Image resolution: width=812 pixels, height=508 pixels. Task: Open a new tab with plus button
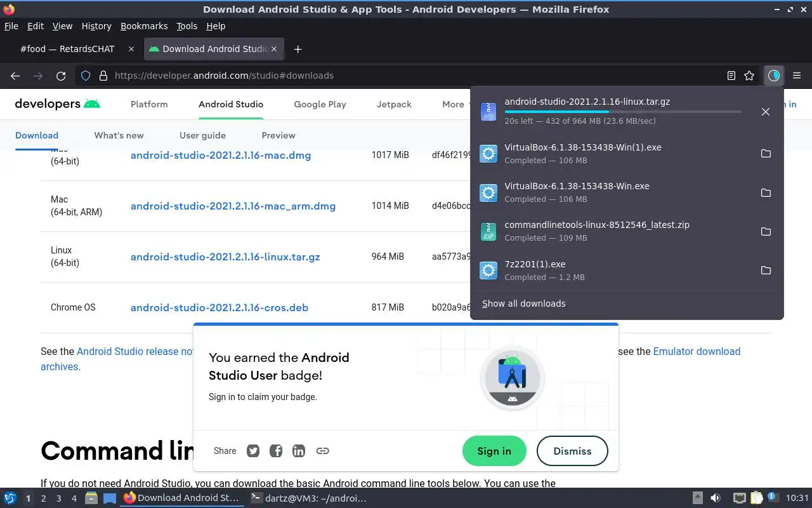pos(298,49)
